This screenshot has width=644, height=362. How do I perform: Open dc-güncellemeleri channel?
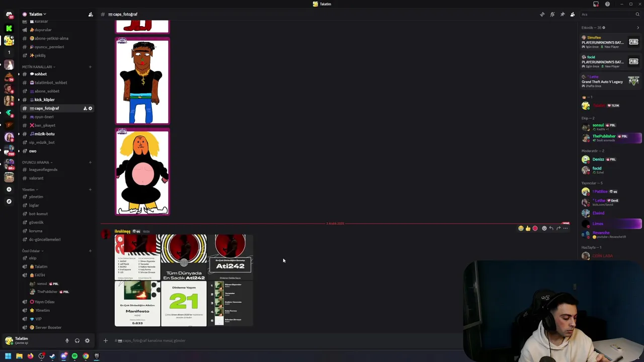coord(57,239)
